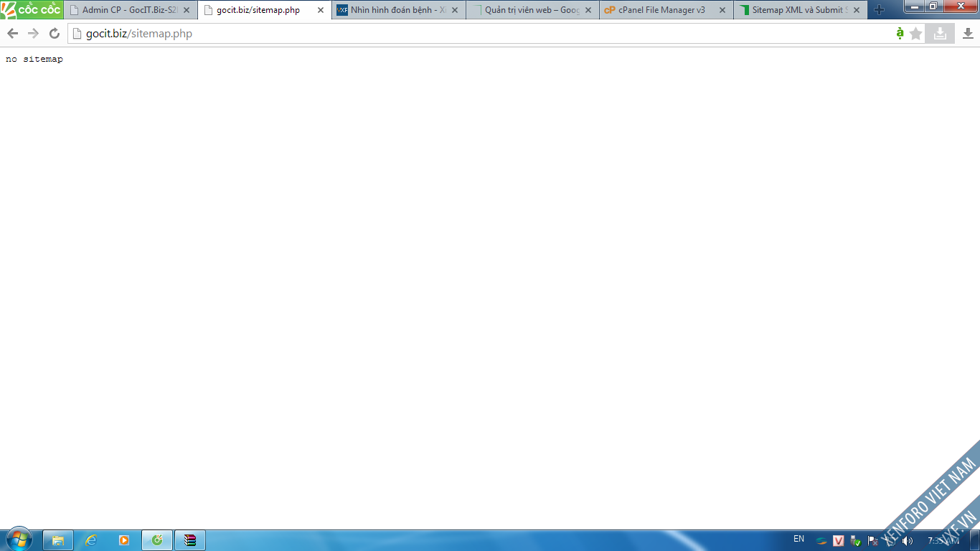Close the gocit.biz/sitemap.php tab

coord(321,10)
